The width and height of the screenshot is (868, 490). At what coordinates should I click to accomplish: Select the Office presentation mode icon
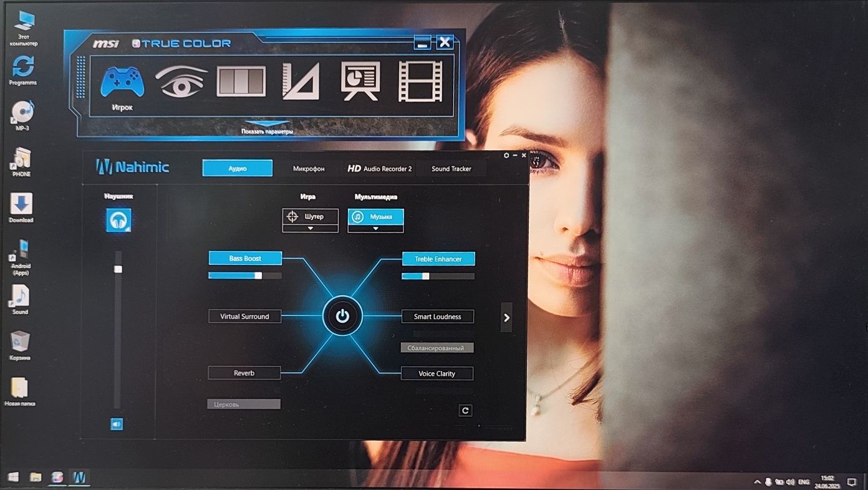[x=360, y=81]
